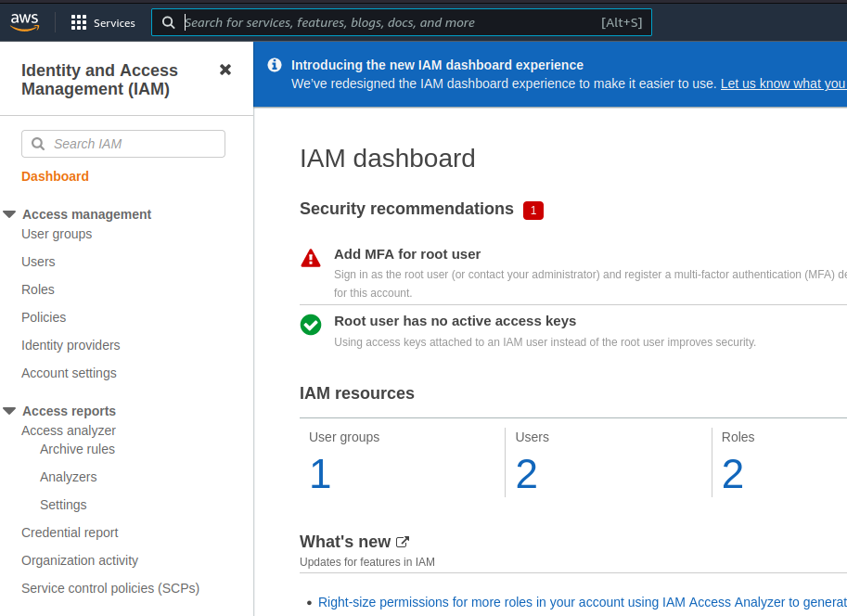Click the Identity and Access Management (IAM) title
The height and width of the screenshot is (616, 847).
coord(99,80)
